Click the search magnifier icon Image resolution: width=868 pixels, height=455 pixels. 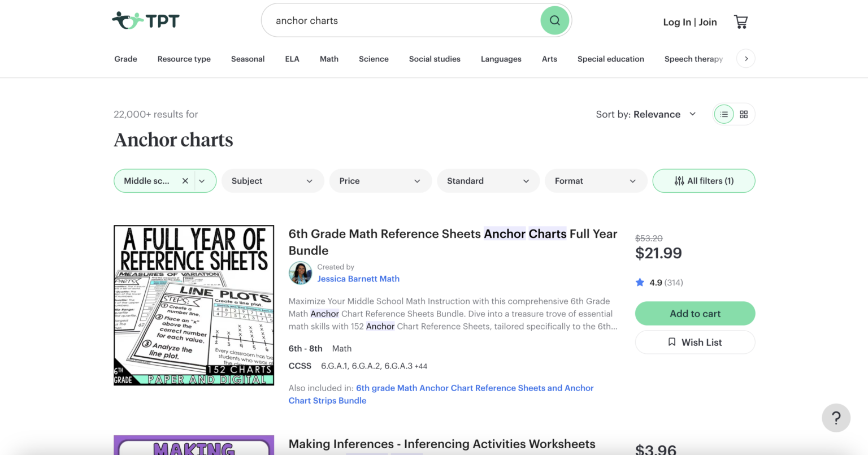pyautogui.click(x=554, y=20)
